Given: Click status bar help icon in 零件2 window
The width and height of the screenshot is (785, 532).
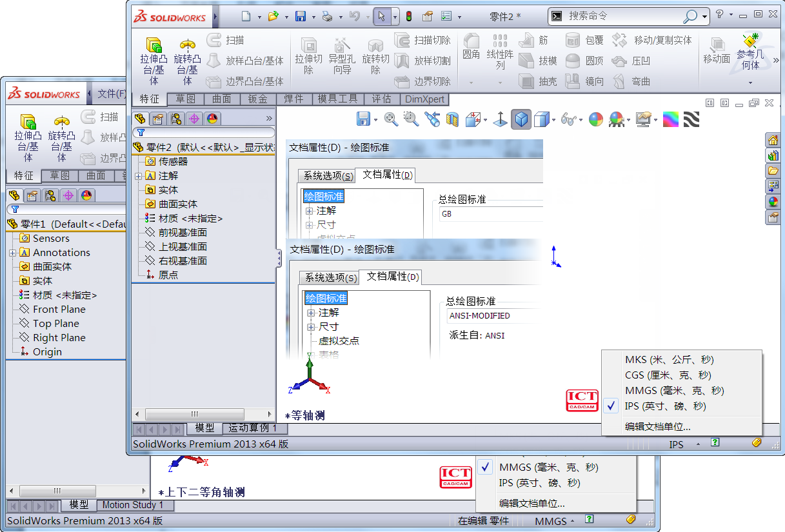Looking at the screenshot, I should [715, 442].
